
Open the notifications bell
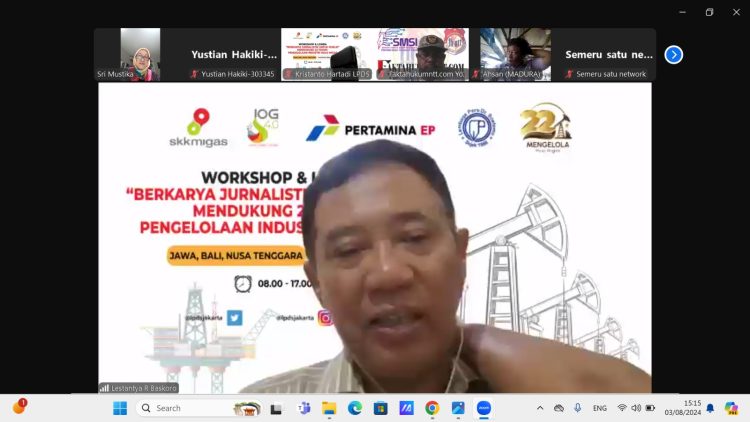(710, 408)
